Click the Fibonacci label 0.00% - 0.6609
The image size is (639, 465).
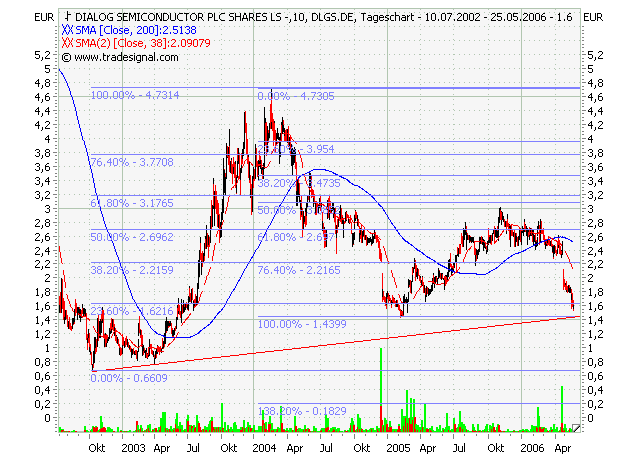pyautogui.click(x=129, y=378)
